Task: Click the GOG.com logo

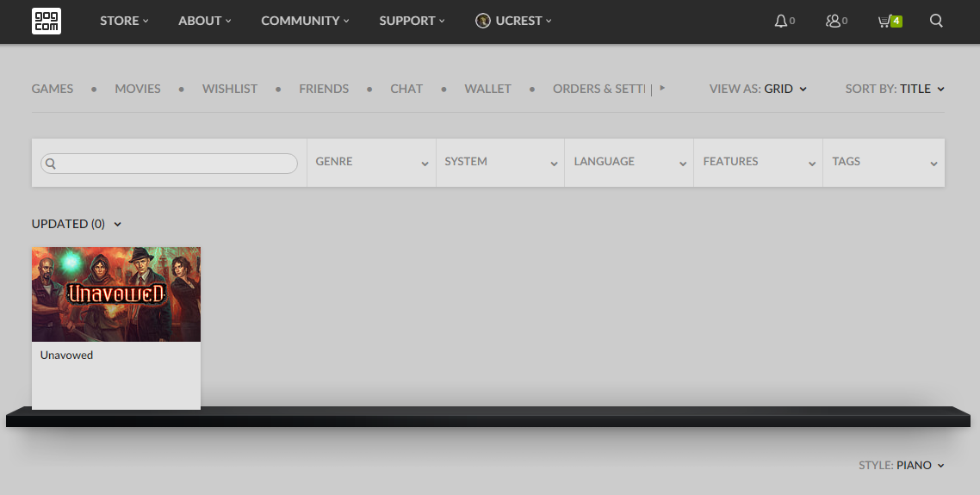Action: coord(47,21)
